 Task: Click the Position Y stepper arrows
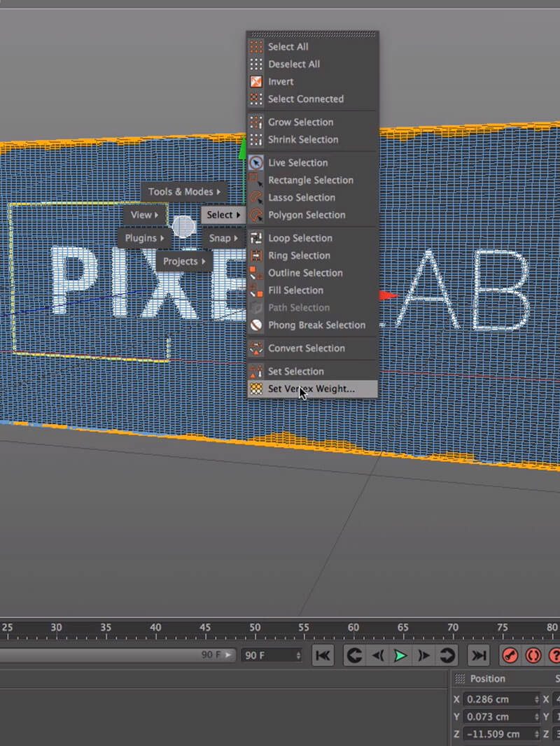tap(537, 717)
